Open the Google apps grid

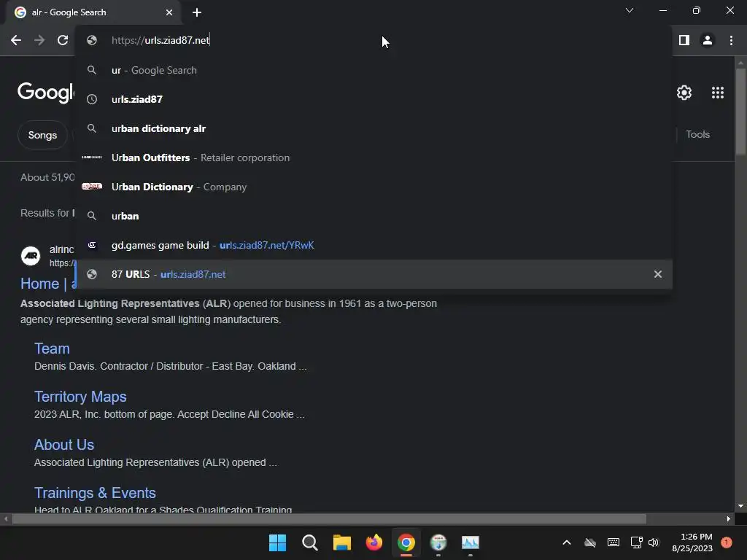[x=718, y=93]
